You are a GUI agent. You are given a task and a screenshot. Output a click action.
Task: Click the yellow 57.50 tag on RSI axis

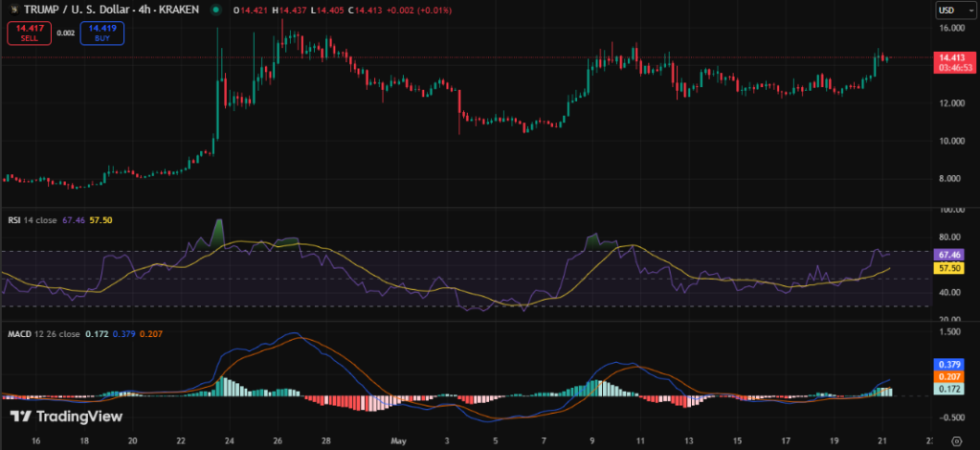(950, 268)
